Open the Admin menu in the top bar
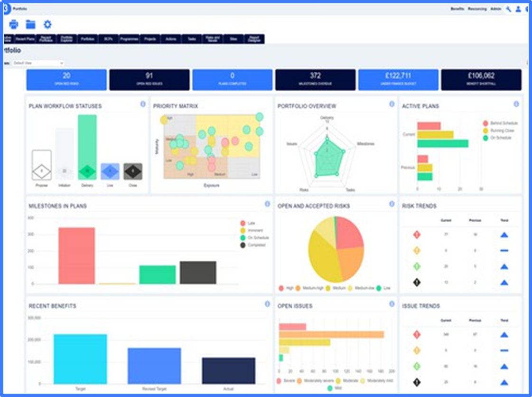 pyautogui.click(x=496, y=8)
